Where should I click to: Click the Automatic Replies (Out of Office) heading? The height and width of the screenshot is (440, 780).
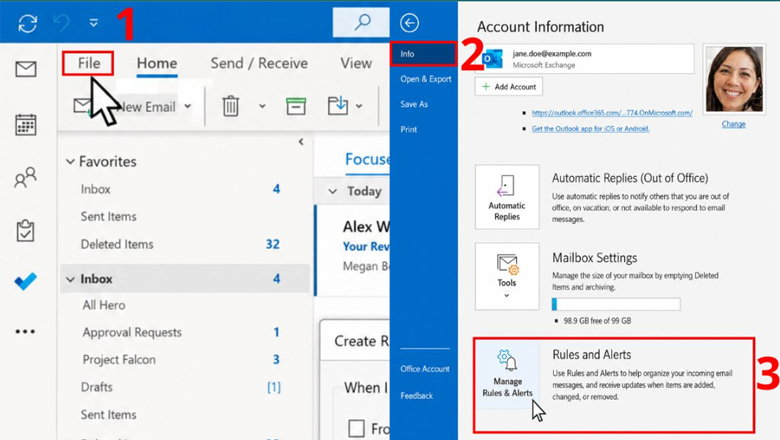(x=630, y=178)
